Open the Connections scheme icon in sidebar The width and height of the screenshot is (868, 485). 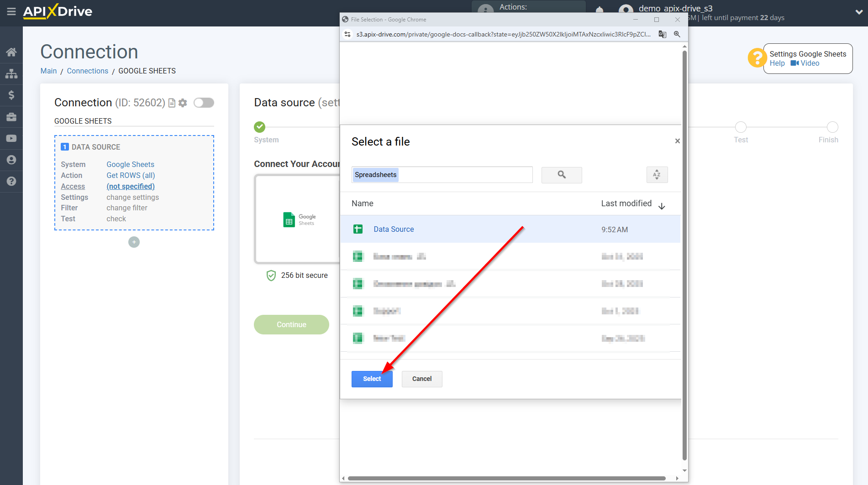click(x=11, y=73)
